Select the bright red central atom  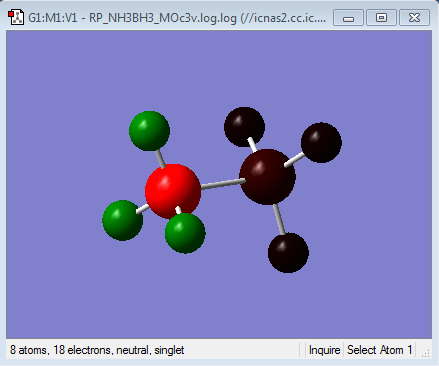click(173, 191)
